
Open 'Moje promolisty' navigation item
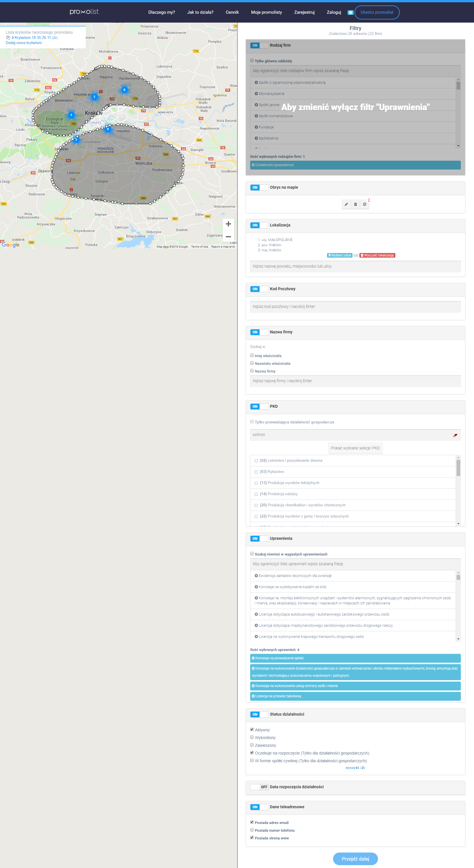tap(266, 13)
